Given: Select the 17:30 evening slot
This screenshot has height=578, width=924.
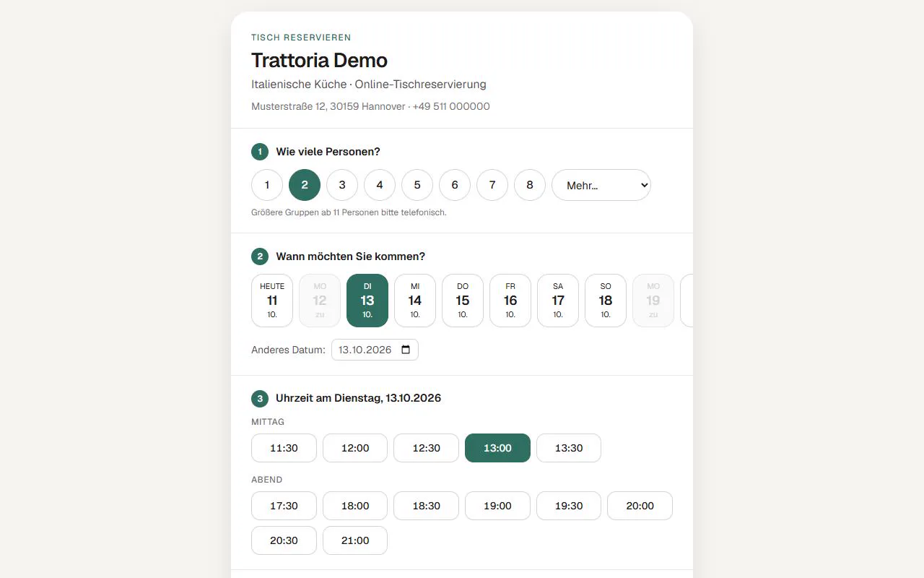Looking at the screenshot, I should tap(284, 506).
